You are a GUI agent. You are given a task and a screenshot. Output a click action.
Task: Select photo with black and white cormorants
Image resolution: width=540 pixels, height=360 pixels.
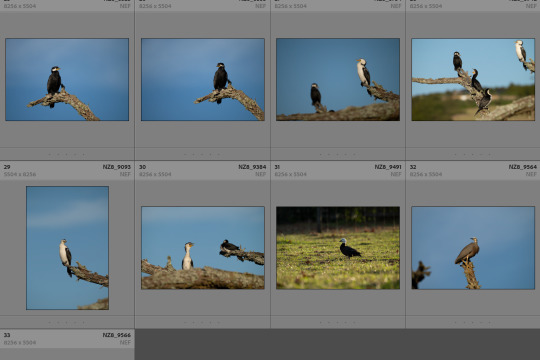[338, 80]
